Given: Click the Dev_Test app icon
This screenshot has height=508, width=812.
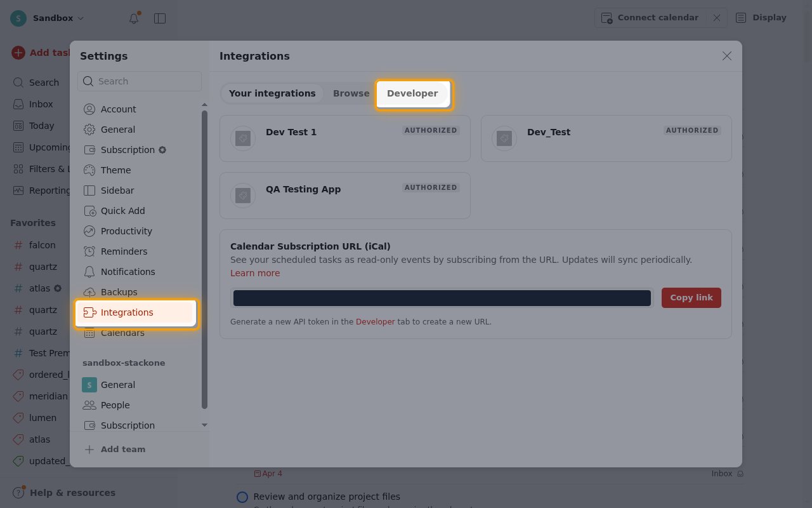Looking at the screenshot, I should (504, 138).
